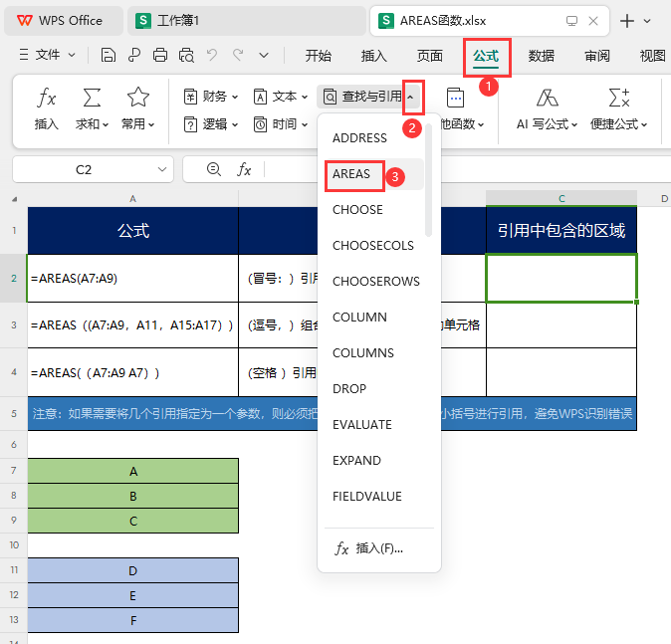
Task: Select the selected empty cell C2
Action: (x=561, y=279)
